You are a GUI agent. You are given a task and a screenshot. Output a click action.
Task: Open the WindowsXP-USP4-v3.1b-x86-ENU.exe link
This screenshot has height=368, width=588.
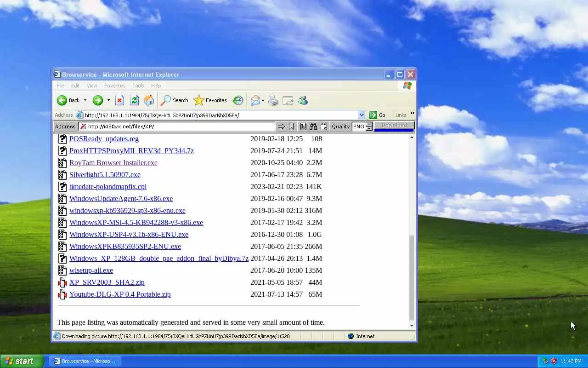coord(129,234)
